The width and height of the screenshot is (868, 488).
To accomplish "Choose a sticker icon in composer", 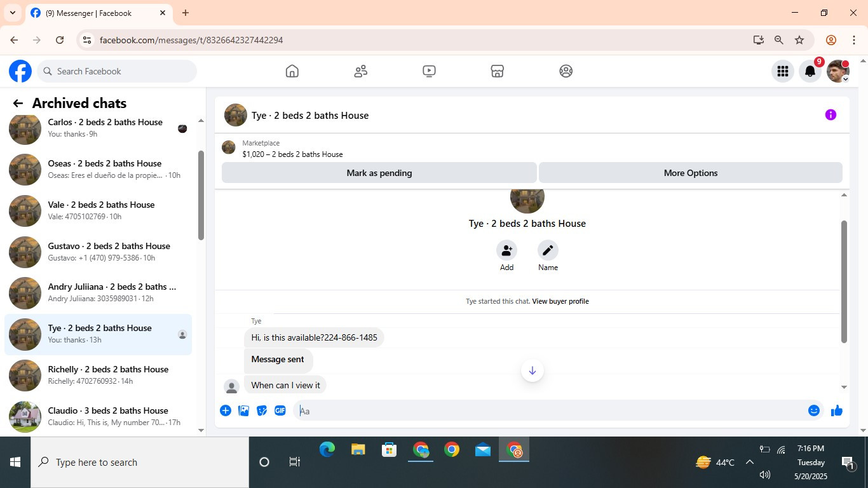I will click(x=262, y=410).
